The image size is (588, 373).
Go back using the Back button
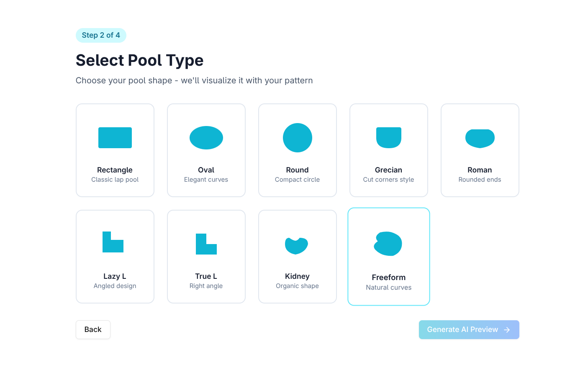click(93, 330)
